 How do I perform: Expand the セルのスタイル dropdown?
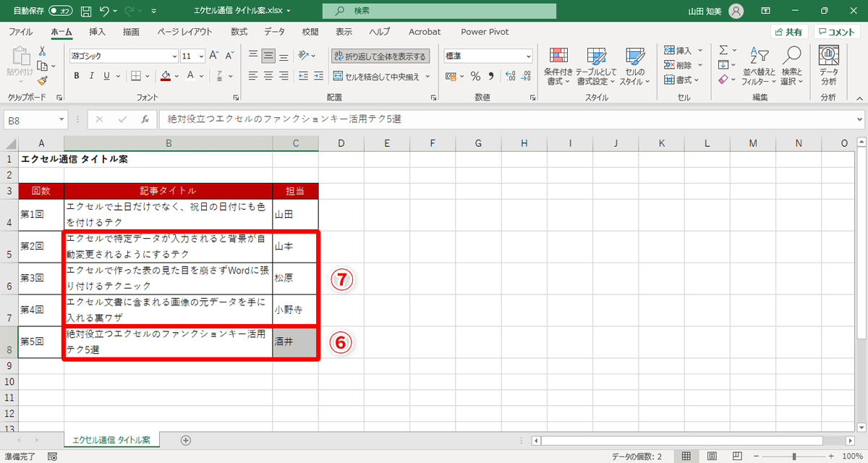click(634, 67)
